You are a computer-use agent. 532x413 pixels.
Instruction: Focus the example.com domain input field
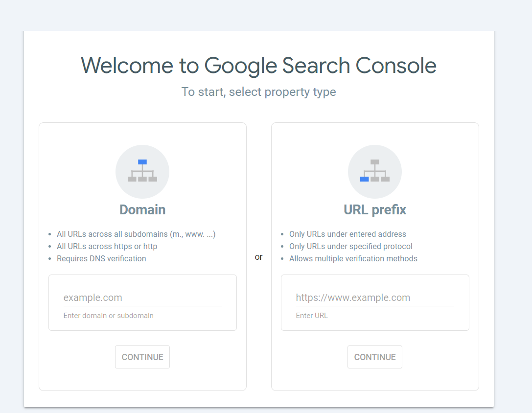142,298
